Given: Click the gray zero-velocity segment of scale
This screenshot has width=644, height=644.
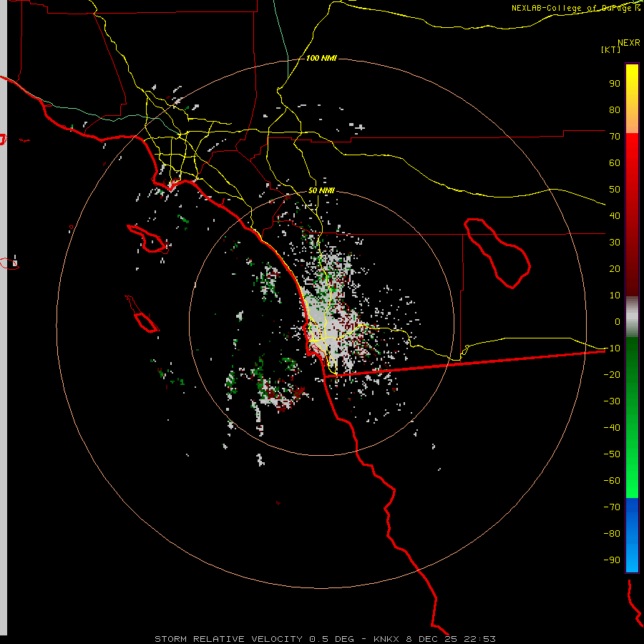Looking at the screenshot, I should [632, 317].
